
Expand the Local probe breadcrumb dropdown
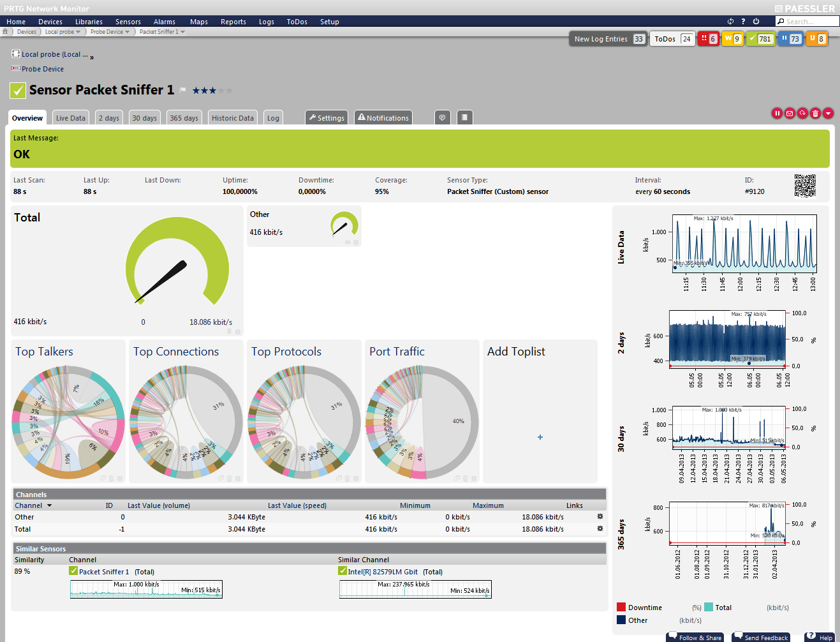tap(78, 32)
